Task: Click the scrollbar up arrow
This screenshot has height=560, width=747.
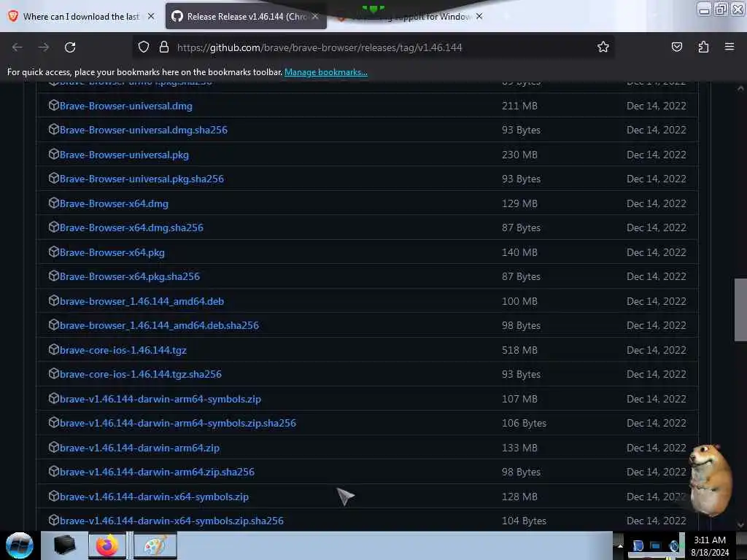Action: tap(740, 88)
